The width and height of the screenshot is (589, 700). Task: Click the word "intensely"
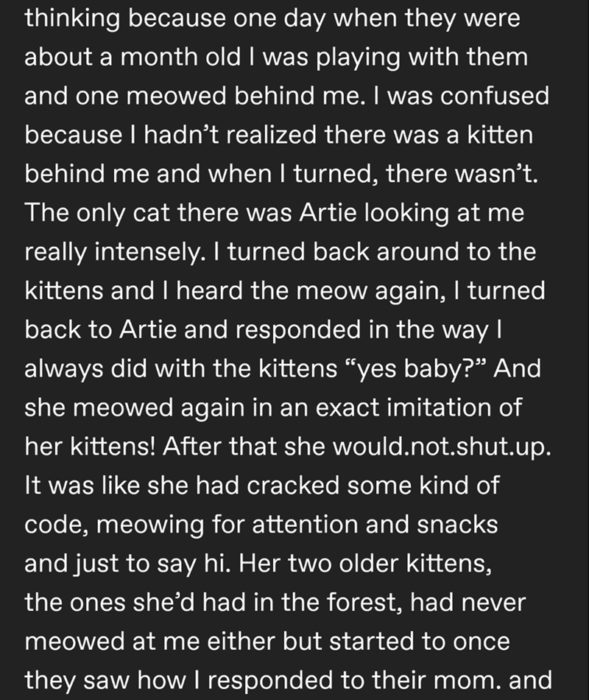(149, 252)
